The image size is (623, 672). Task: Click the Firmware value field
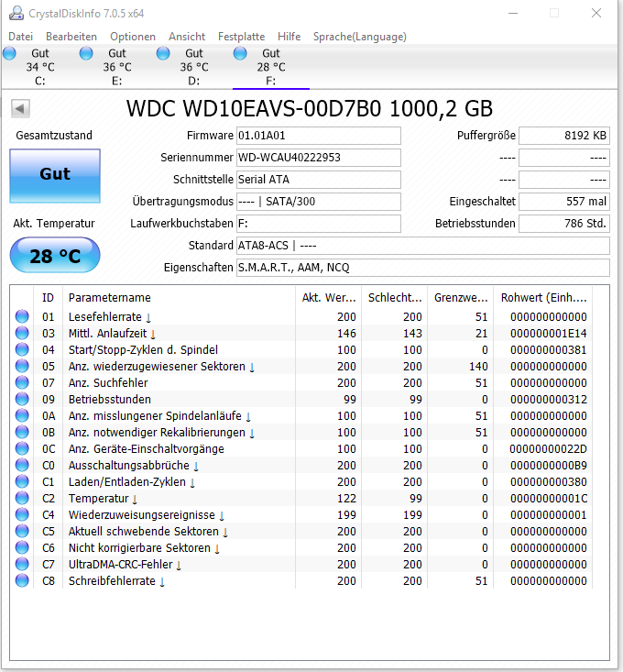pyautogui.click(x=318, y=136)
